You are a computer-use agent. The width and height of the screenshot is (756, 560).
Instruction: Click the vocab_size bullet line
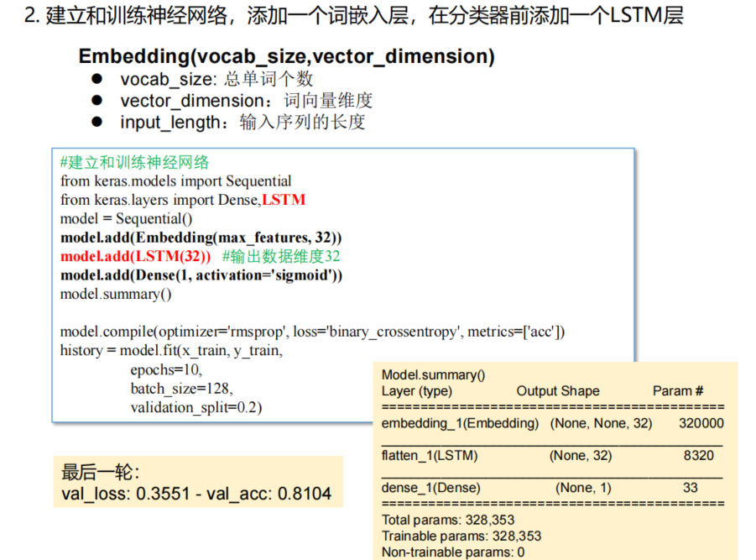pos(216,79)
